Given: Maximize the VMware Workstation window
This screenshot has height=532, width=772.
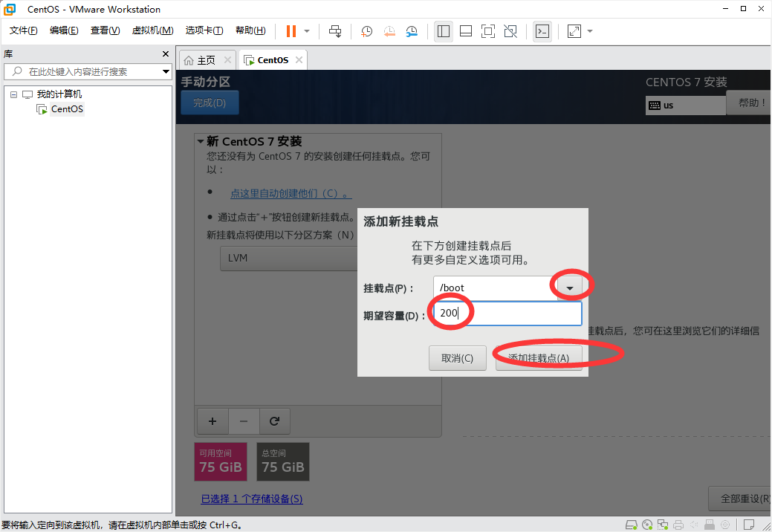Looking at the screenshot, I should pyautogui.click(x=743, y=8).
